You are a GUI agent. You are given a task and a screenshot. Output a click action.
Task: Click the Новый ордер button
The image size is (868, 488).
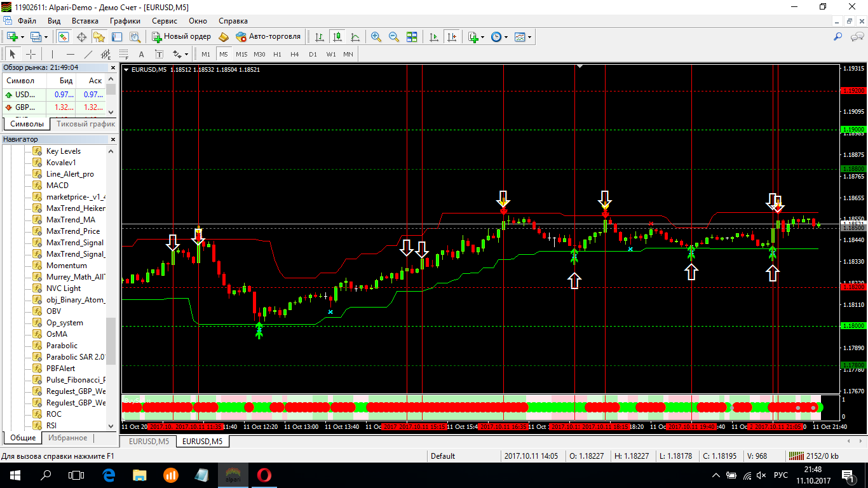[x=181, y=37]
